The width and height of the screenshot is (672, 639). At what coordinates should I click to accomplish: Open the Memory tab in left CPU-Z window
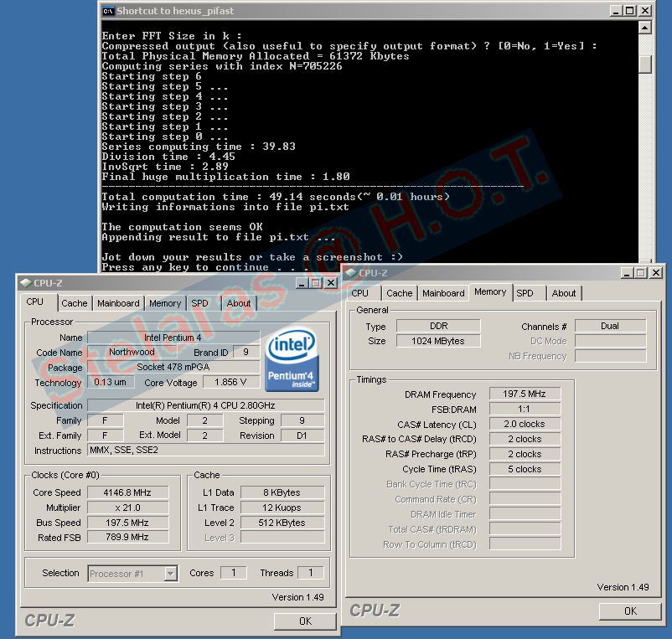[165, 303]
